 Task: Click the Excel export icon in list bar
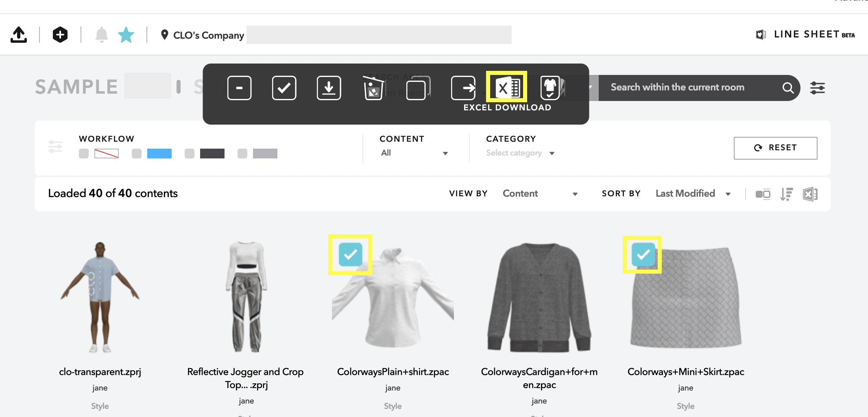pos(810,194)
